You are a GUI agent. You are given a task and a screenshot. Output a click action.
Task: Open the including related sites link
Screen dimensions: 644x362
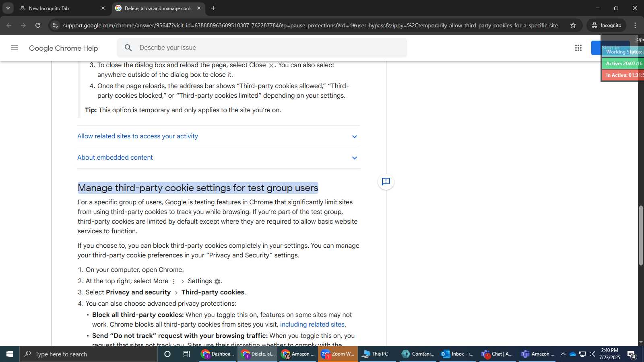(x=312, y=325)
